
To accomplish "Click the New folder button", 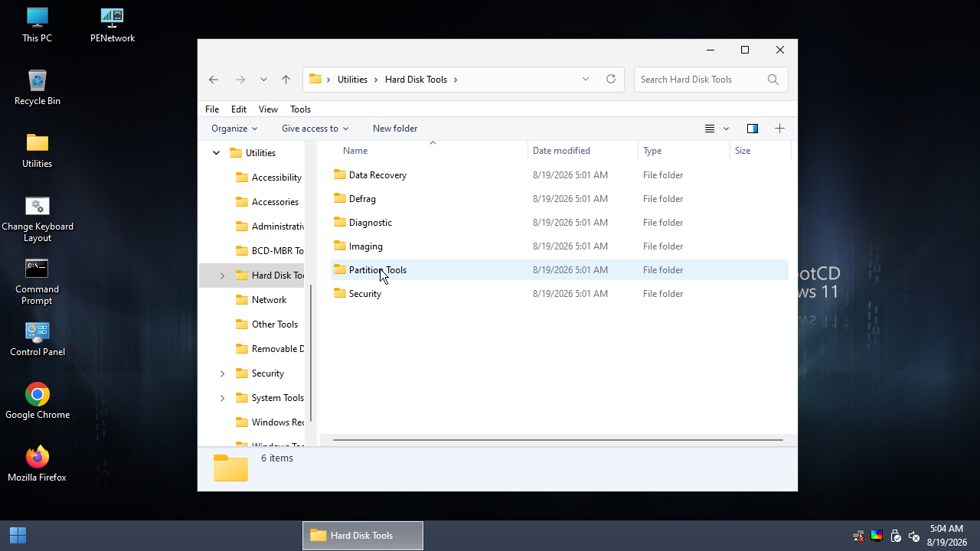I will [395, 129].
